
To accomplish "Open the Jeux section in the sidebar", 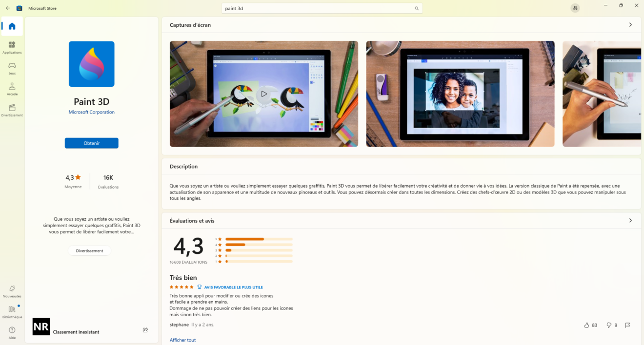I will pos(12,68).
